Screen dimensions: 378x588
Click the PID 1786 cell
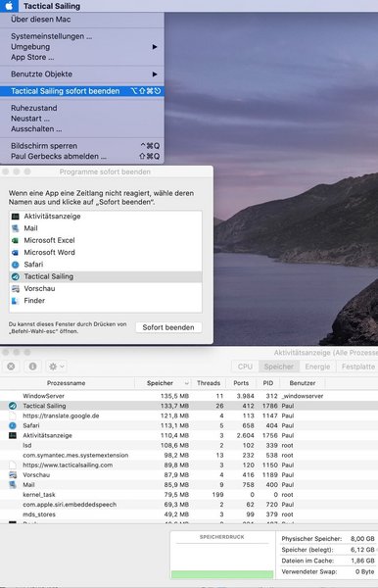269,406
